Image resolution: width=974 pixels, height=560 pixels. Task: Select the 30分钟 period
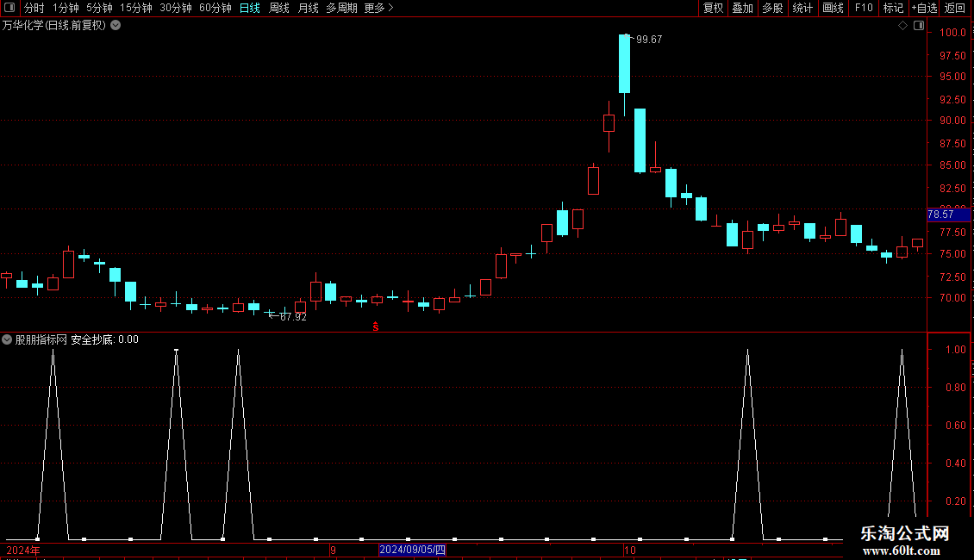(x=176, y=8)
